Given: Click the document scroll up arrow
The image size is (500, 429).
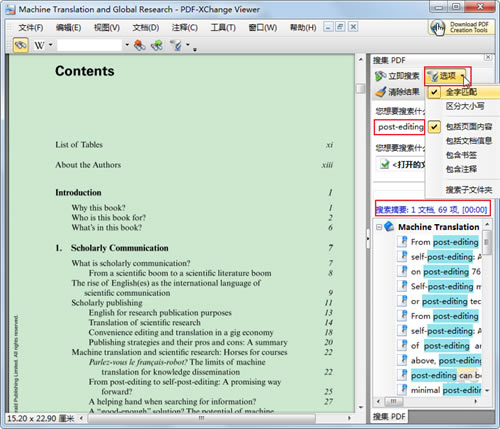Looking at the screenshot, I should (360, 60).
